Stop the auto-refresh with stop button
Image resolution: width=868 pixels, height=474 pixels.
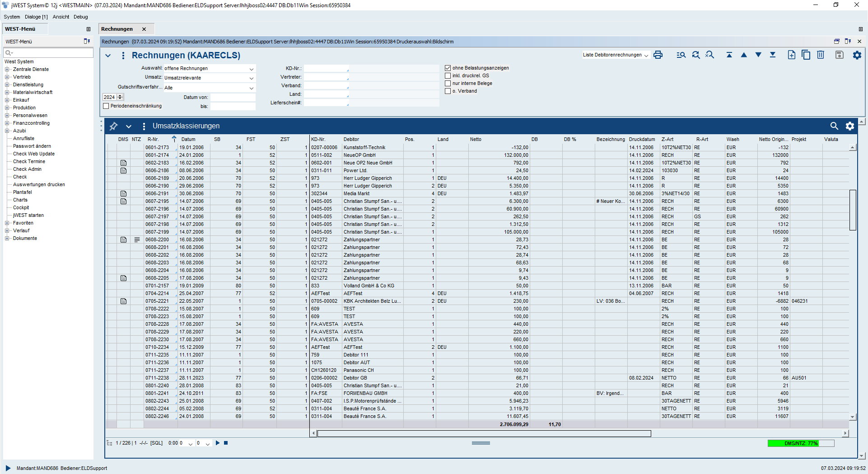pyautogui.click(x=226, y=443)
